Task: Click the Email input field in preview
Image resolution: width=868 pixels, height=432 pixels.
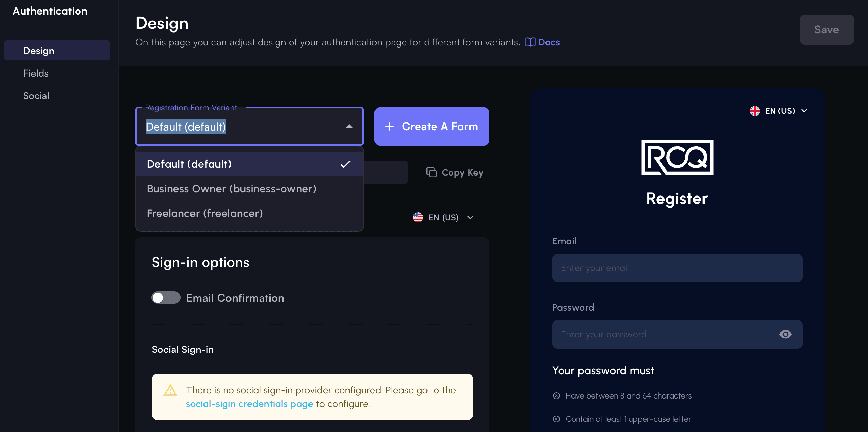Action: click(x=678, y=268)
